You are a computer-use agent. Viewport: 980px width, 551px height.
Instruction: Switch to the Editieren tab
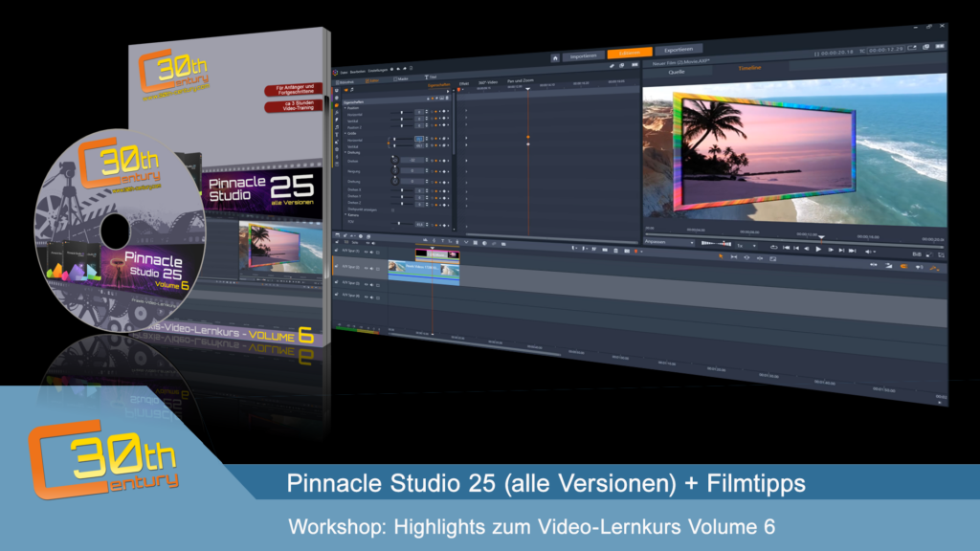point(630,53)
